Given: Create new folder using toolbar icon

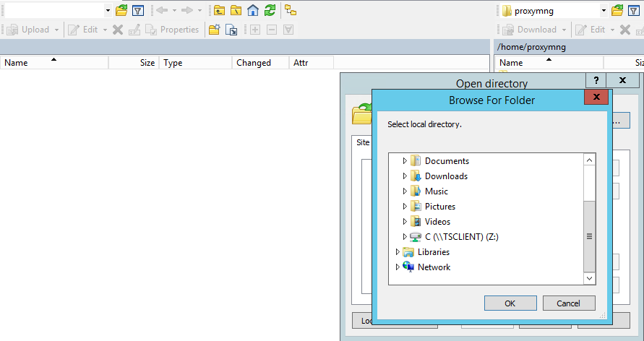Looking at the screenshot, I should (x=214, y=30).
